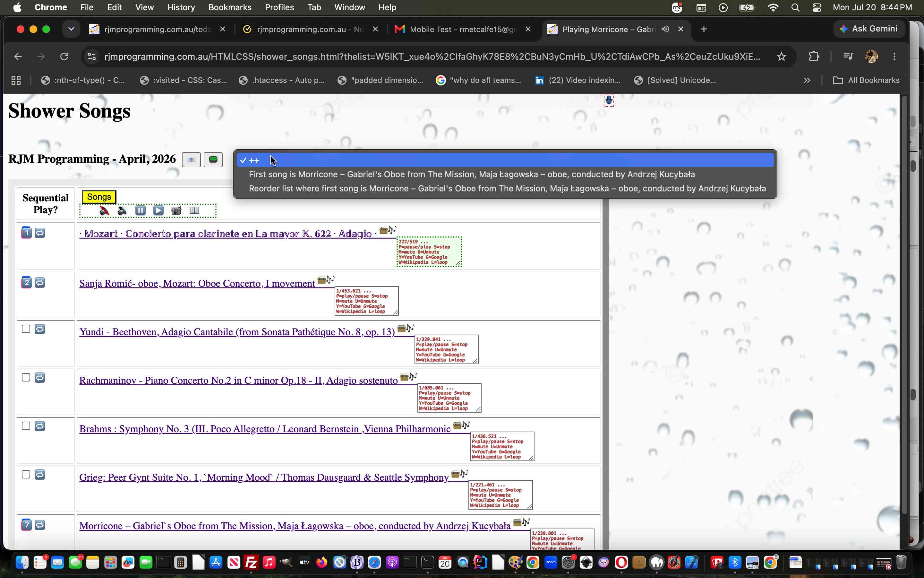Viewport: 924px width, 578px height.
Task: Check sequential play box for Yundi Beethoven
Action: point(26,329)
